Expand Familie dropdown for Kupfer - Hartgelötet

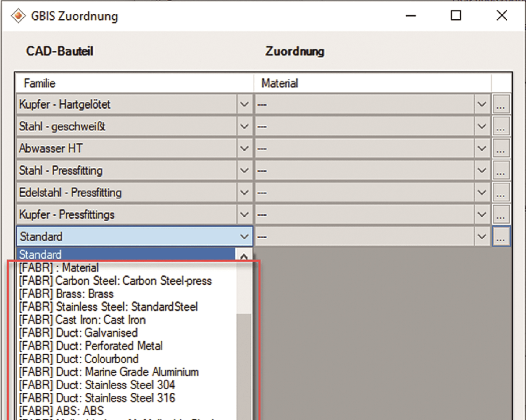244,105
